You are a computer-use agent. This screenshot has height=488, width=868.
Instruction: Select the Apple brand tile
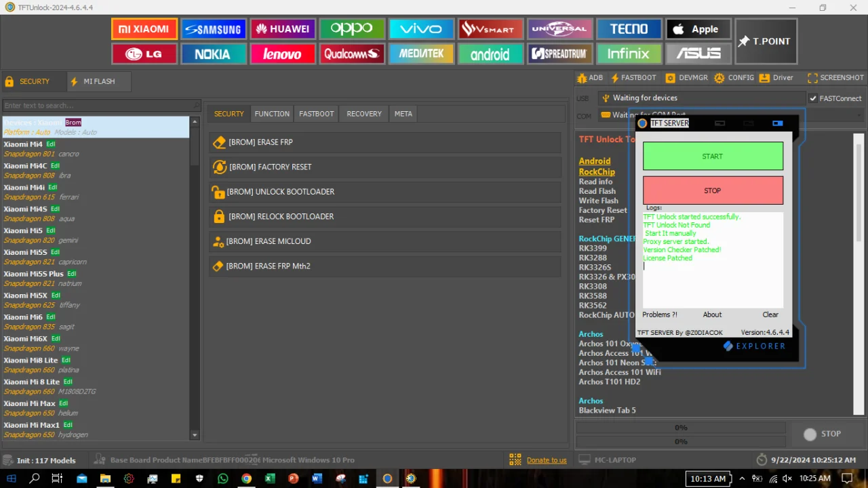[x=698, y=29]
